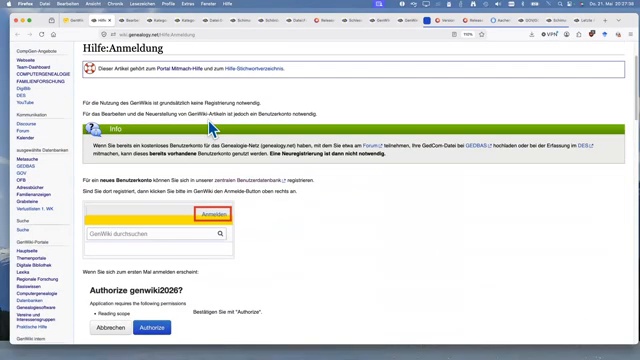
Task: Click the Anmelden button in the illustration
Action: pos(213,214)
